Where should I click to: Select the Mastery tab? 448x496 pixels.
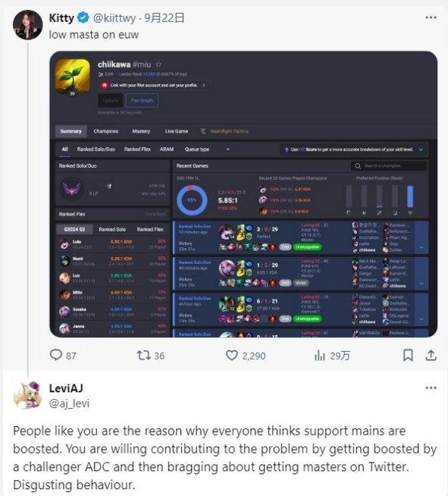pos(141,131)
